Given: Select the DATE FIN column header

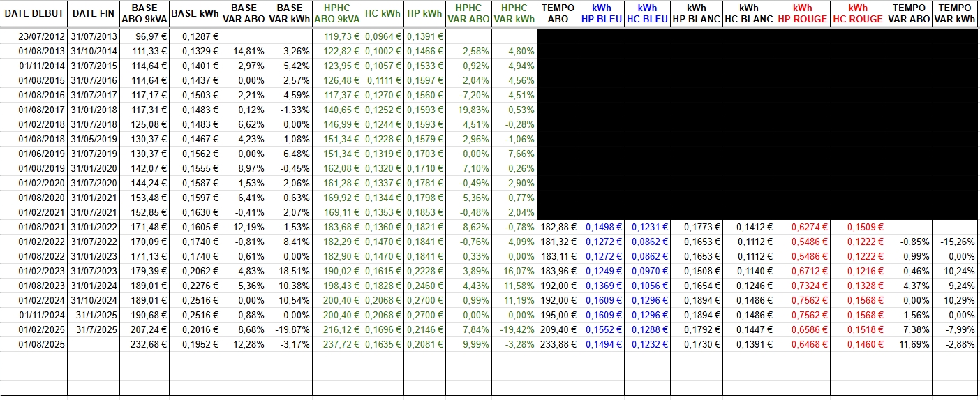Looking at the screenshot, I should click(93, 13).
